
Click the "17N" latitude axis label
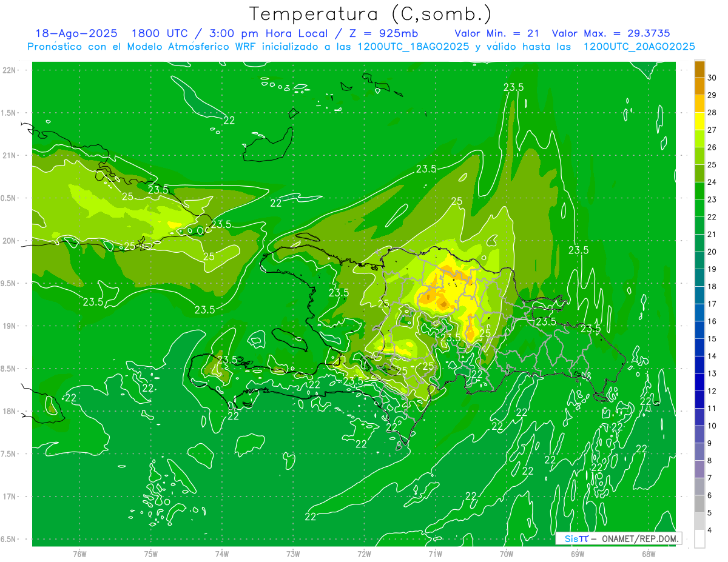[10, 497]
